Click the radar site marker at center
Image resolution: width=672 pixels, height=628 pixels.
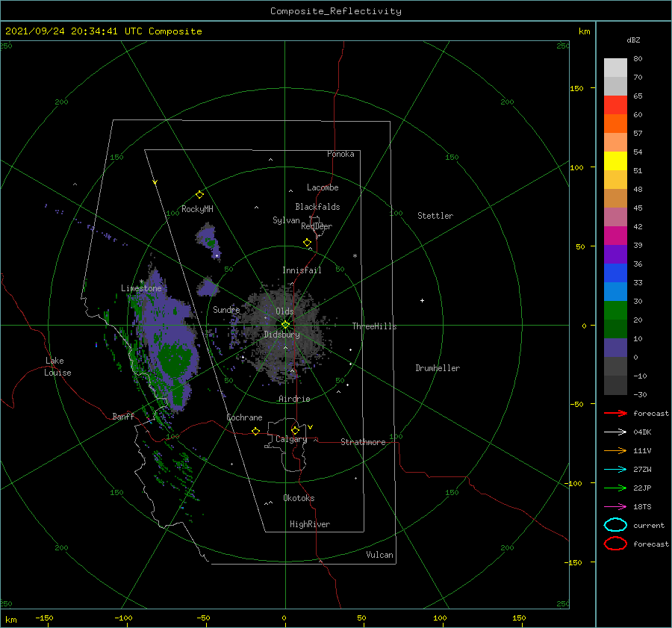pyautogui.click(x=285, y=325)
